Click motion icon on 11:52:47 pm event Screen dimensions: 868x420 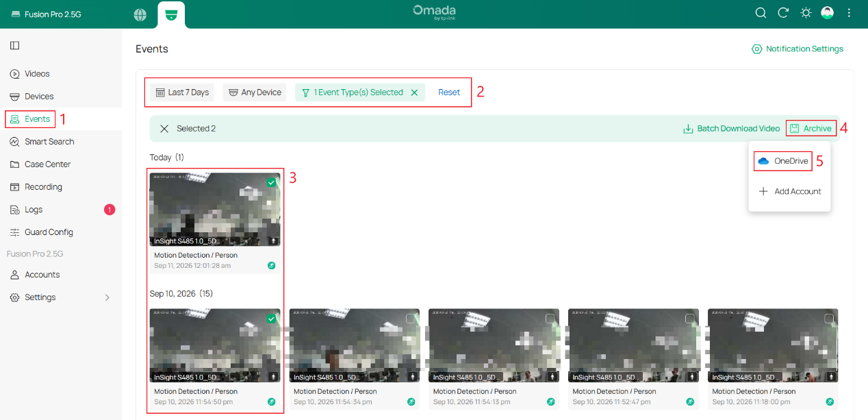(x=690, y=402)
